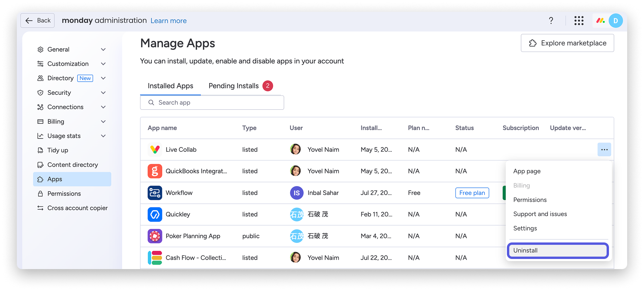Click the QuickBooks Integration app icon

pos(155,171)
